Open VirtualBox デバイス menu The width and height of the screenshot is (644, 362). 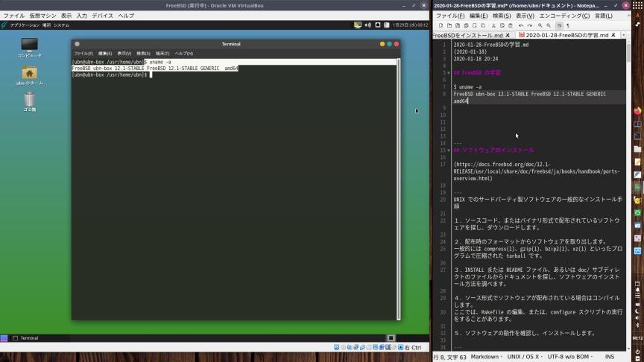click(x=102, y=16)
